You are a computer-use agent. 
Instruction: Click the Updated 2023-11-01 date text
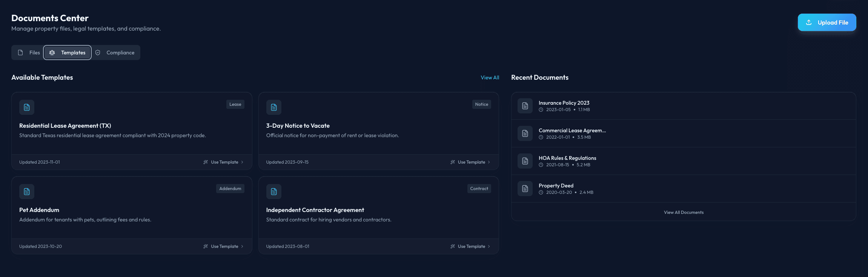pyautogui.click(x=40, y=162)
